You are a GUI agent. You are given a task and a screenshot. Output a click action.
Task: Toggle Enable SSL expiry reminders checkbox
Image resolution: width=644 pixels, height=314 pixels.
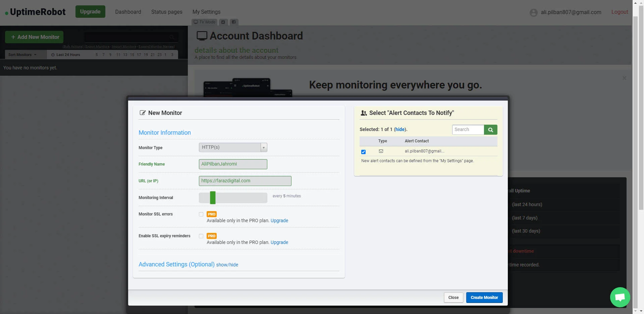coord(201,236)
